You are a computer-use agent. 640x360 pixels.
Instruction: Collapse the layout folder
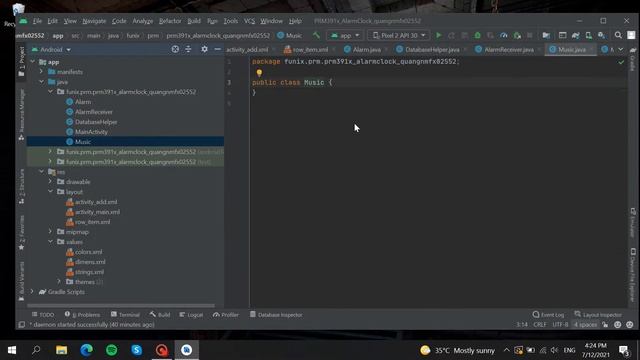pos(50,192)
